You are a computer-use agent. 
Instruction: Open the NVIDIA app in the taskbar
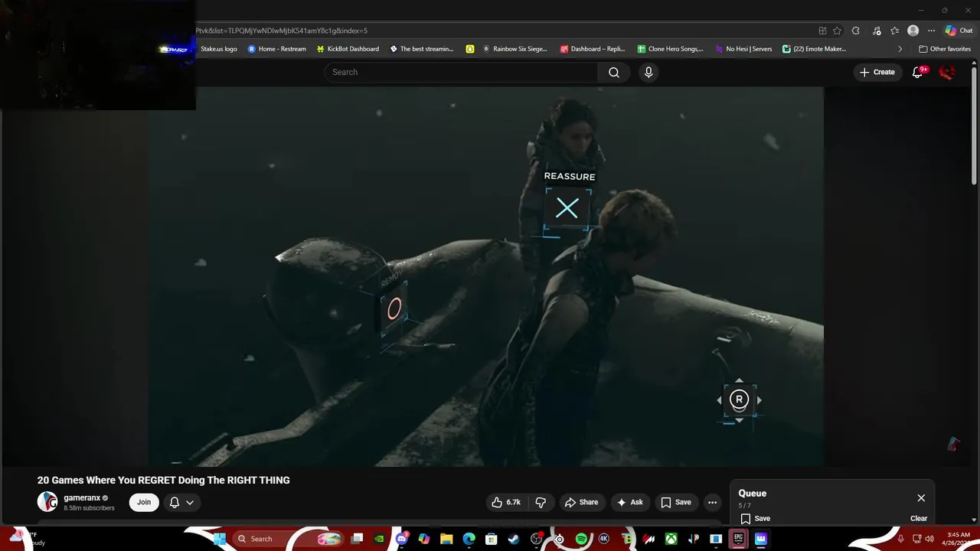(379, 539)
